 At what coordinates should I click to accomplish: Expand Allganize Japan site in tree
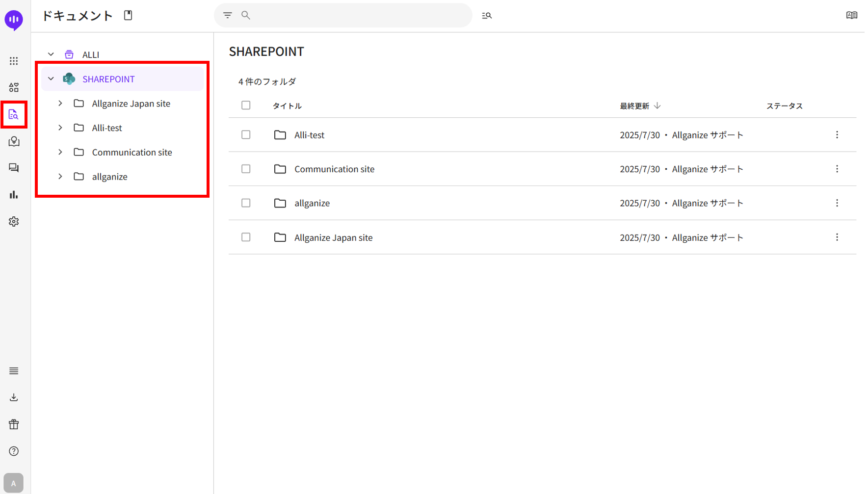(x=60, y=104)
